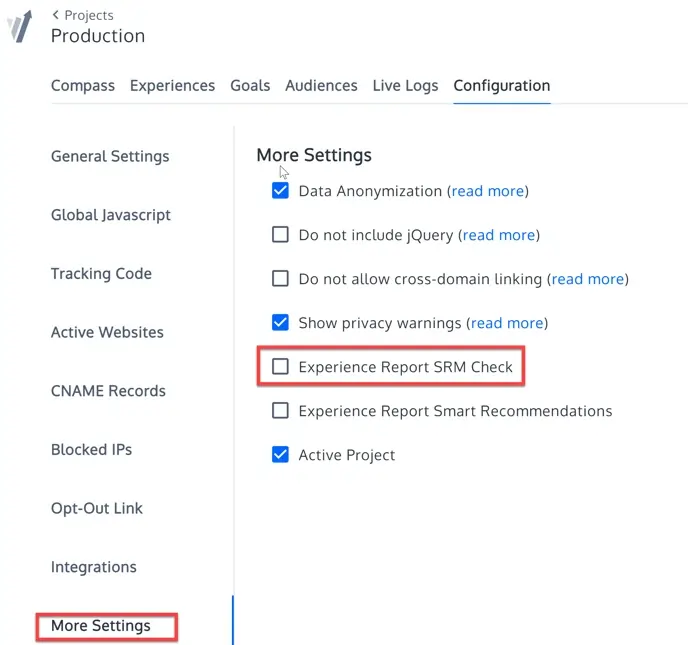Uncheck the Data Anonymization checkbox
The image size is (688, 645).
point(280,191)
